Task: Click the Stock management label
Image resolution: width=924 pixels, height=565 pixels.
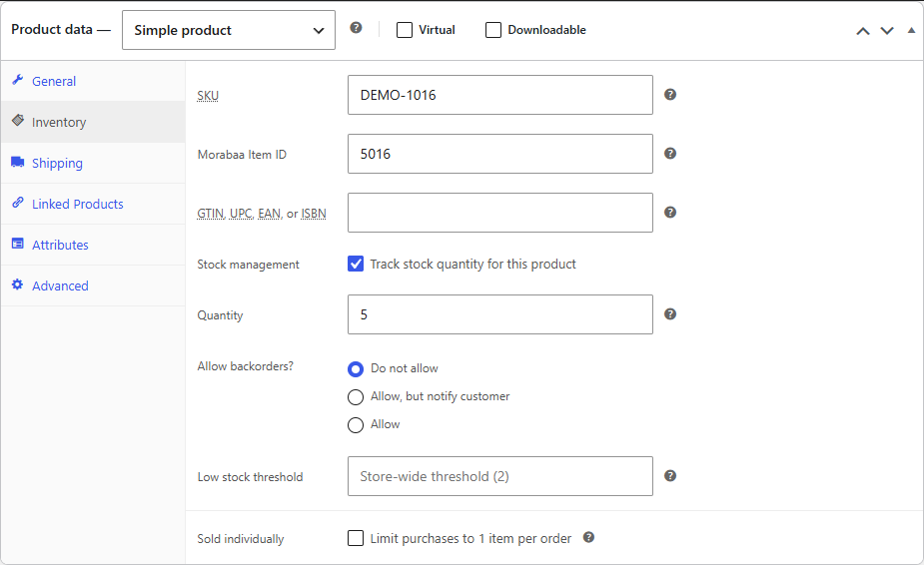Action: (248, 265)
